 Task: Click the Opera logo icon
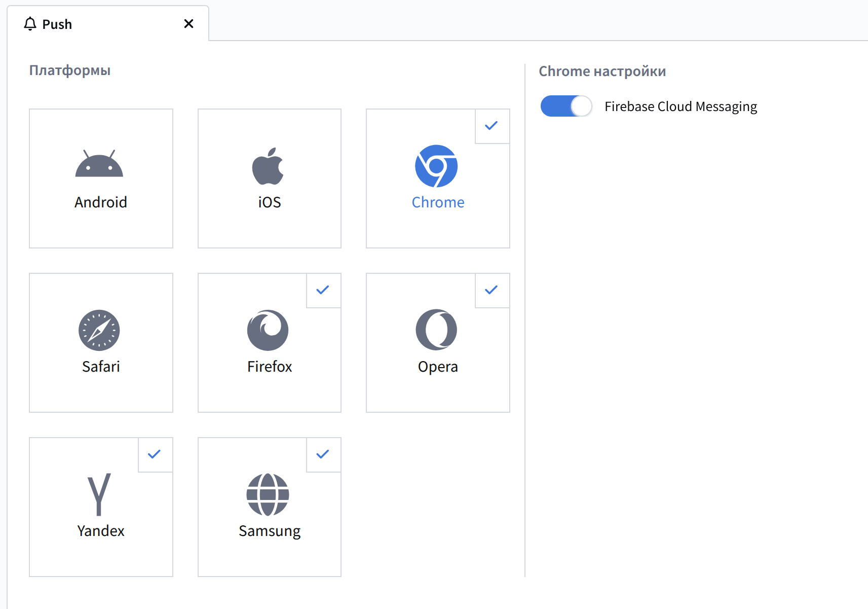436,330
